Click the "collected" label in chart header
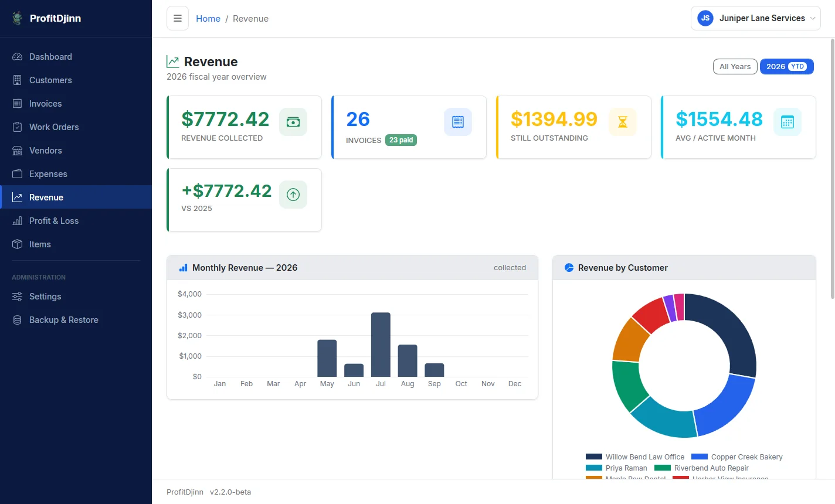 [510, 268]
